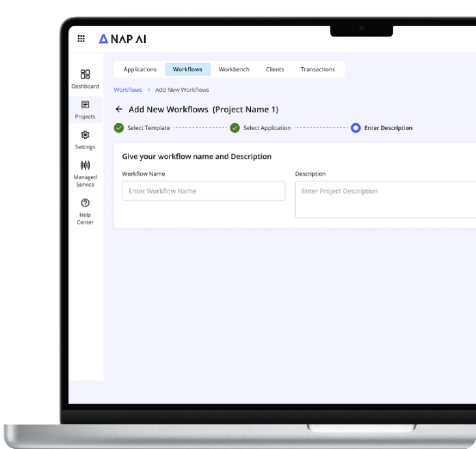Click Select Template completed step checkmark

point(119,128)
